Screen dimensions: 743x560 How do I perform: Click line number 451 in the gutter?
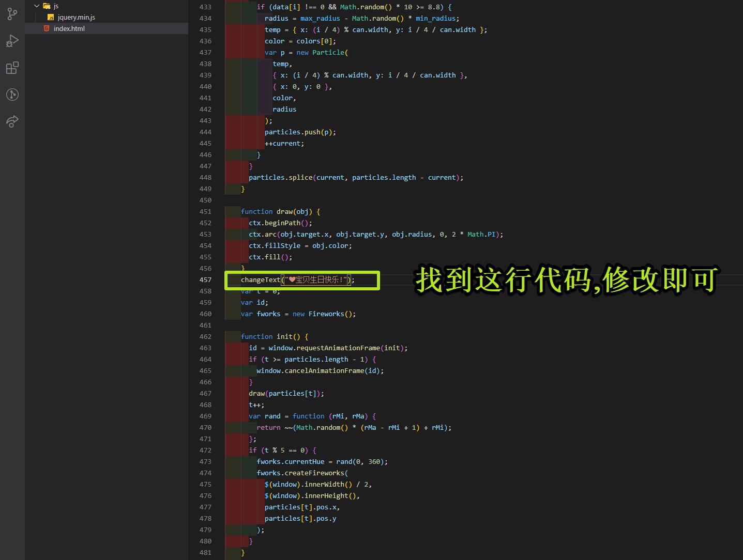[205, 211]
